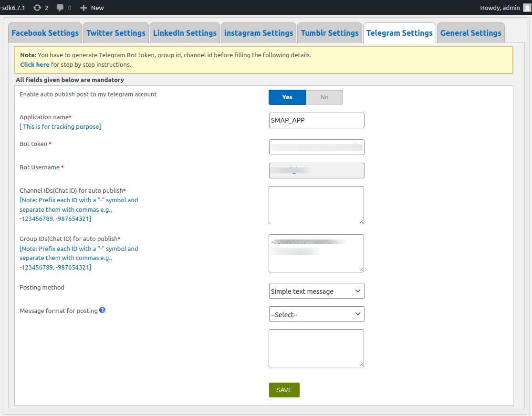Click the "Posting method" label

click(x=42, y=287)
